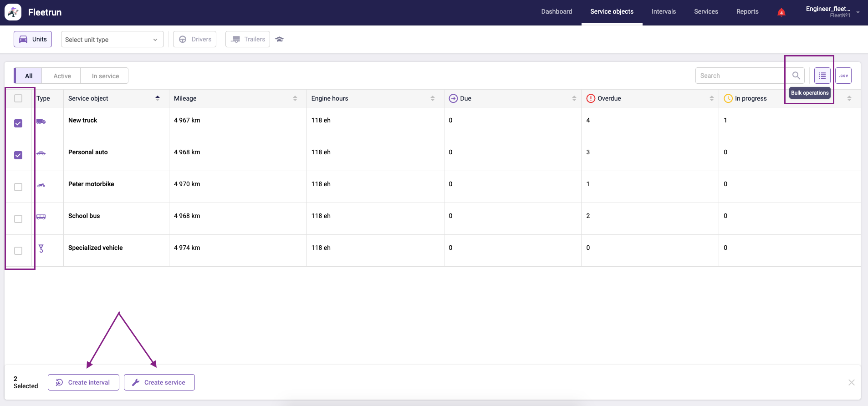868x406 pixels.
Task: Click into the Search input field
Action: point(740,76)
